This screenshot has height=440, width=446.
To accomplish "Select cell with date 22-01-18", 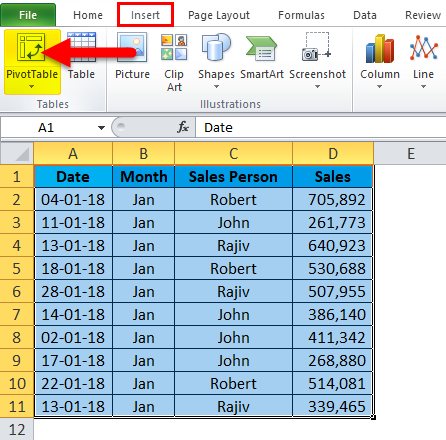I will (73, 383).
